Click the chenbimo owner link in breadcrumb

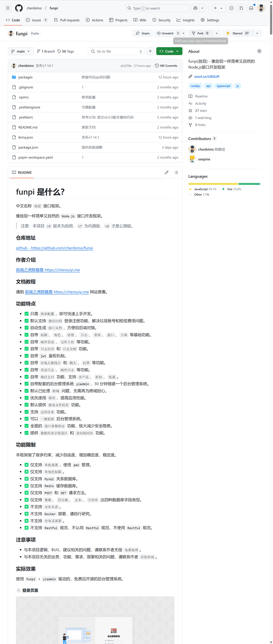coord(34,8)
